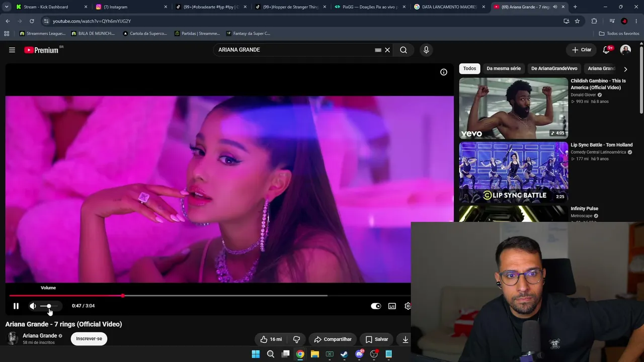Reload the page
This screenshot has width=644, height=362.
[32, 21]
